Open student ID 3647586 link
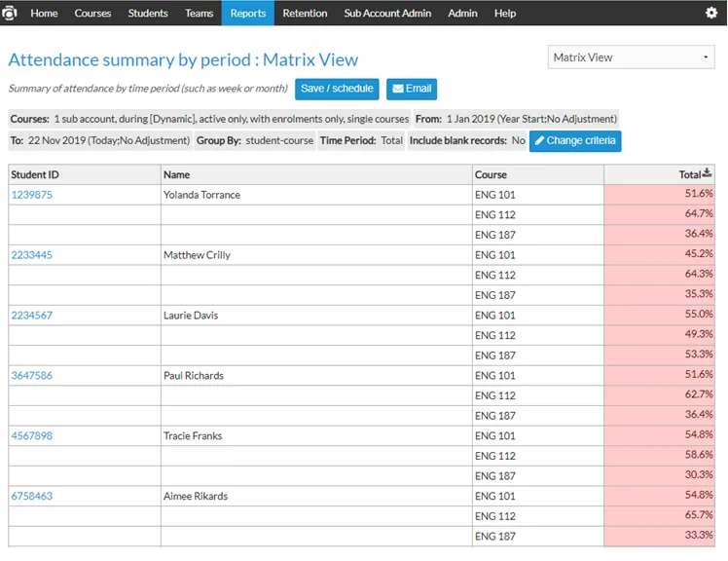The image size is (728, 561). (31, 376)
